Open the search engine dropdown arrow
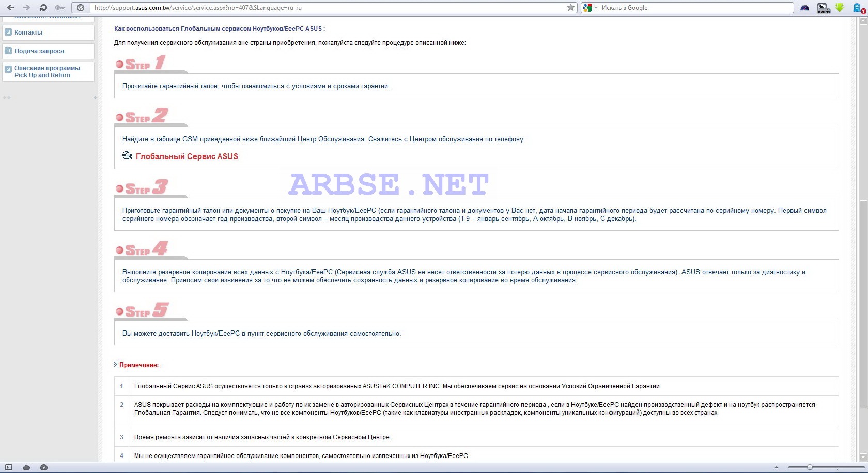The image size is (868, 473). (596, 8)
